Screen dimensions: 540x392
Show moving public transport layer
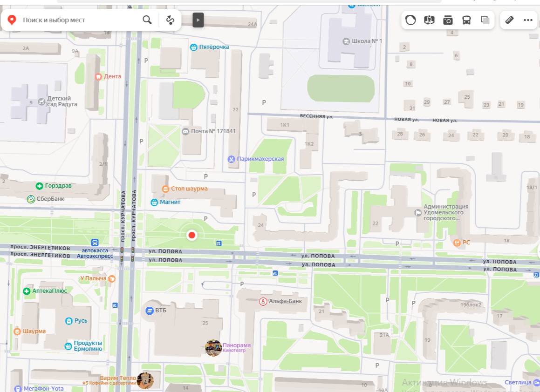click(x=466, y=20)
